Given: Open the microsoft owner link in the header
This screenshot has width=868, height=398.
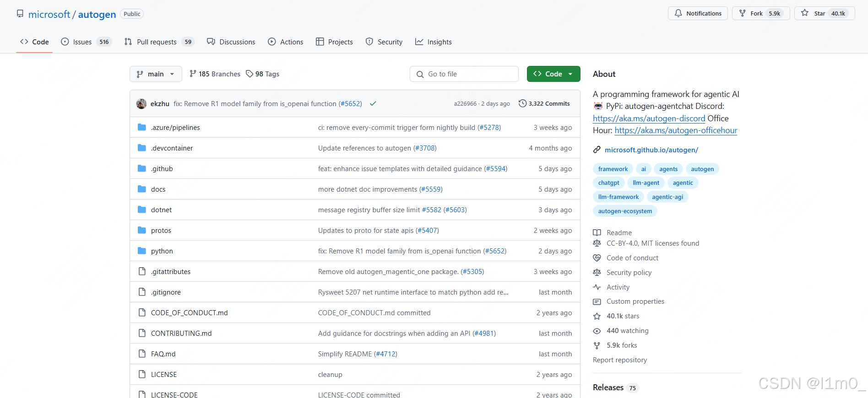Looking at the screenshot, I should (x=49, y=14).
